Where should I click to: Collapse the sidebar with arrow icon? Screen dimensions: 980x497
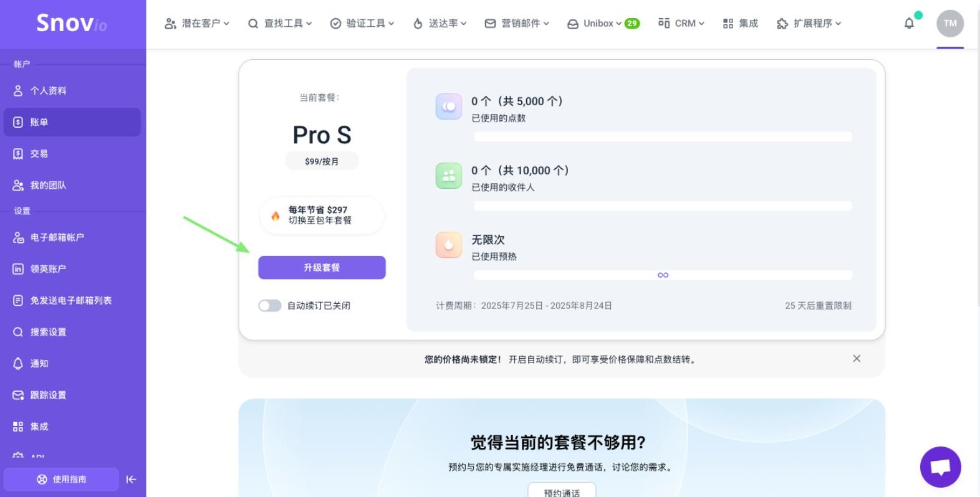click(131, 480)
